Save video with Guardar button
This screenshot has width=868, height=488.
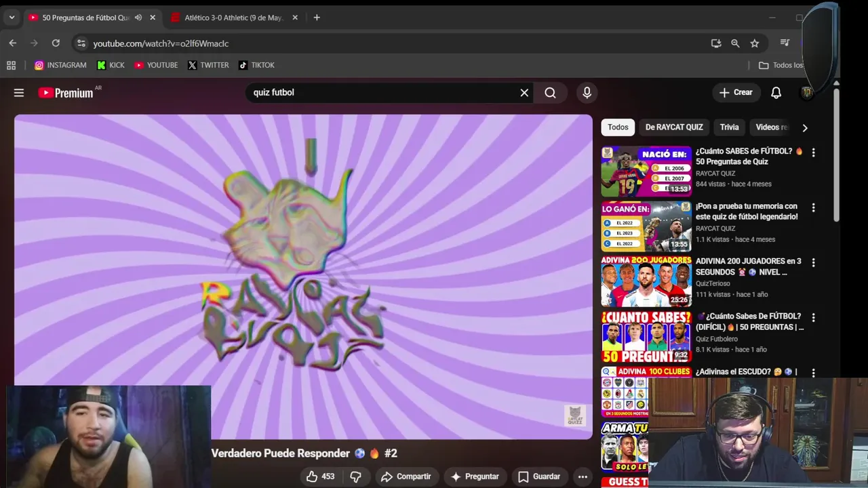pos(540,476)
